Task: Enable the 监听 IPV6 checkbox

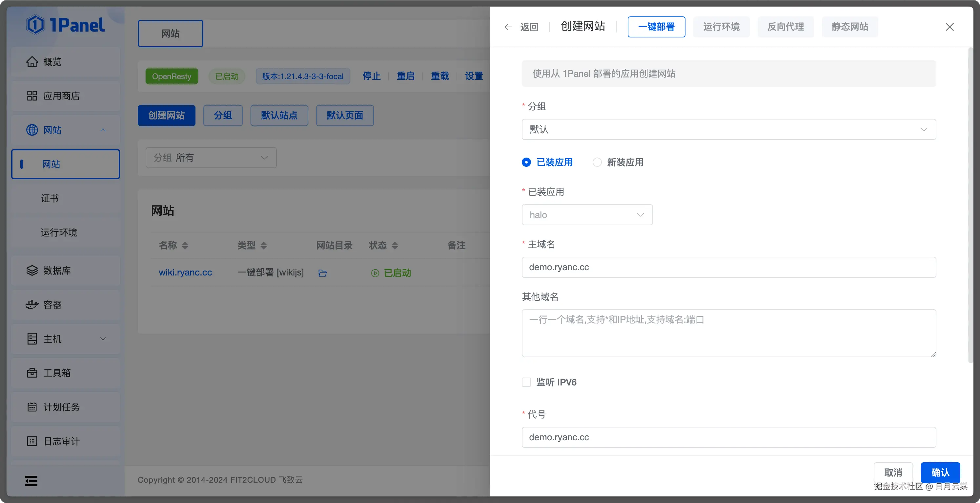Action: coord(526,382)
